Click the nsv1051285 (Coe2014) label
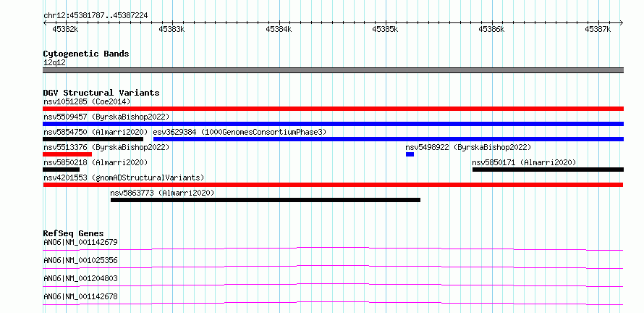Image resolution: width=644 pixels, height=313 pixels. [87, 101]
